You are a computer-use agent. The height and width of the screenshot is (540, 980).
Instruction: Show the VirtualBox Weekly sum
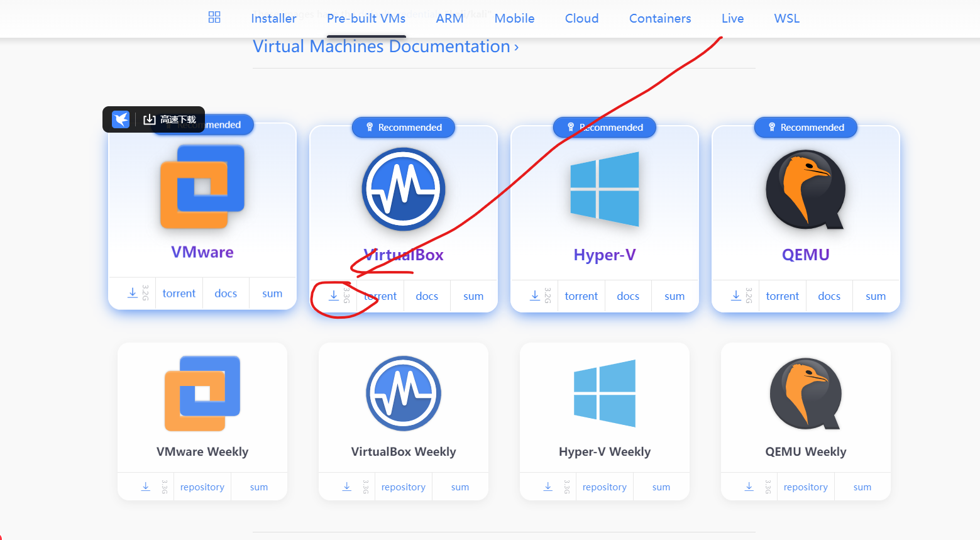(460, 487)
